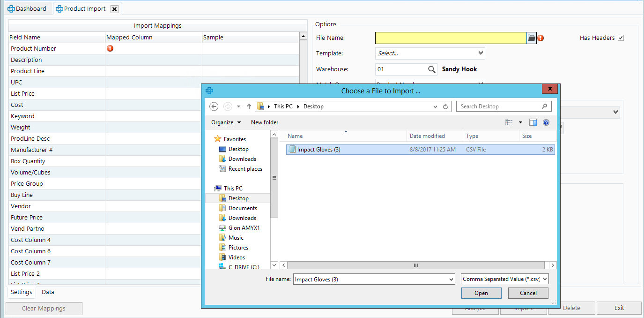The width and height of the screenshot is (644, 318).
Task: Click the Up one level arrow
Action: click(x=249, y=106)
